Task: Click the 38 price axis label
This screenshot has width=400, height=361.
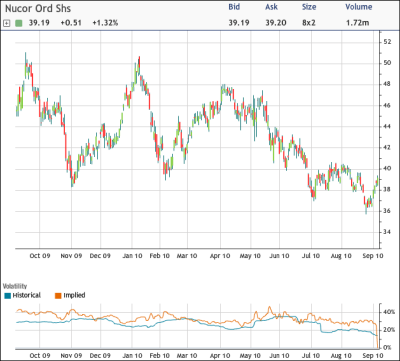Action: (387, 190)
